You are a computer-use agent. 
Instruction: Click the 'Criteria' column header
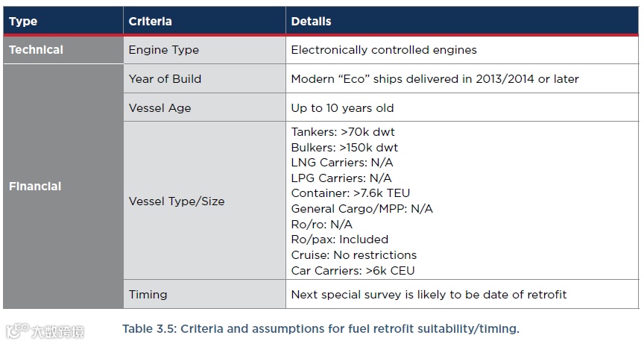[x=150, y=22]
